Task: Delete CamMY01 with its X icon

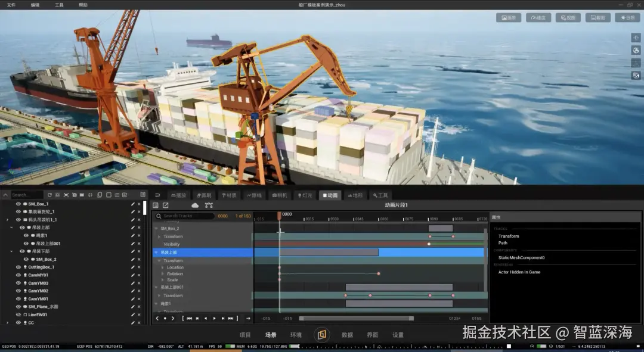Action: (139, 275)
